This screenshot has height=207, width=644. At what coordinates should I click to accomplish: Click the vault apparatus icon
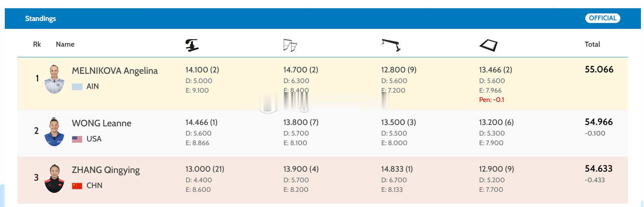click(192, 45)
